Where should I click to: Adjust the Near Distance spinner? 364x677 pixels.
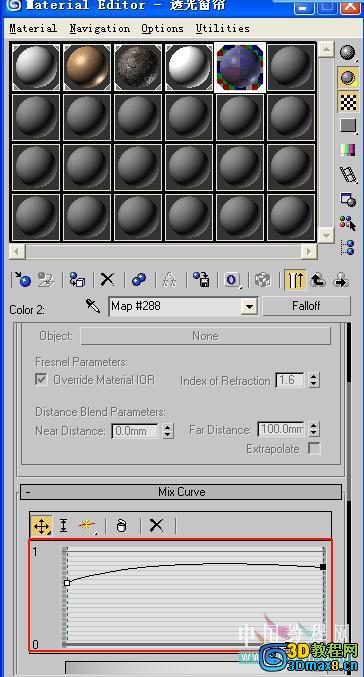(x=168, y=431)
